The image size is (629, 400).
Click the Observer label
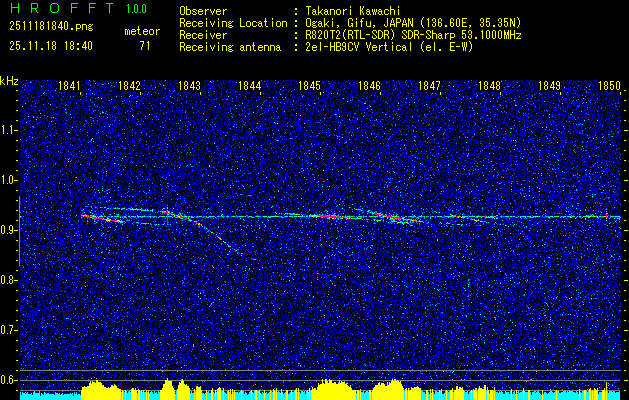[x=203, y=11]
